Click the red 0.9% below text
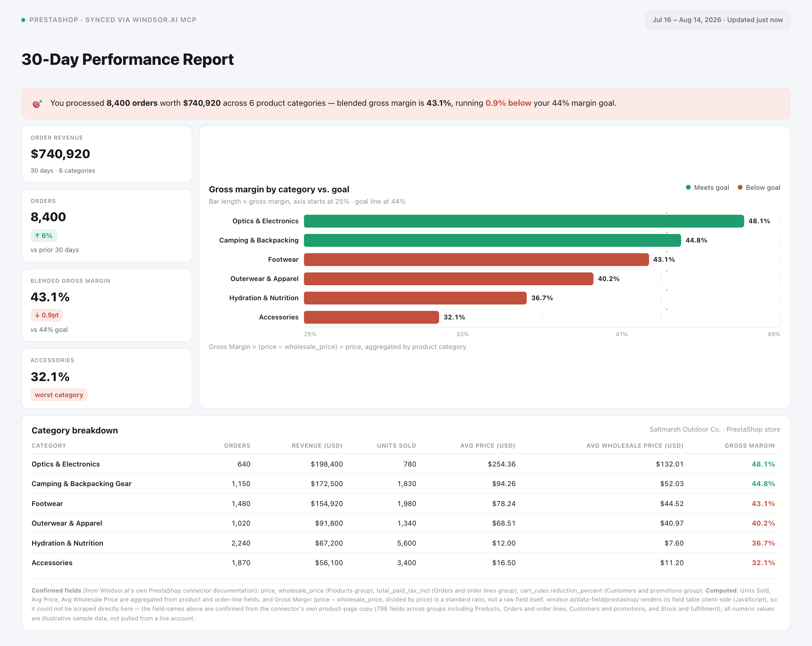Screen dimensions: 812x646 click(508, 103)
